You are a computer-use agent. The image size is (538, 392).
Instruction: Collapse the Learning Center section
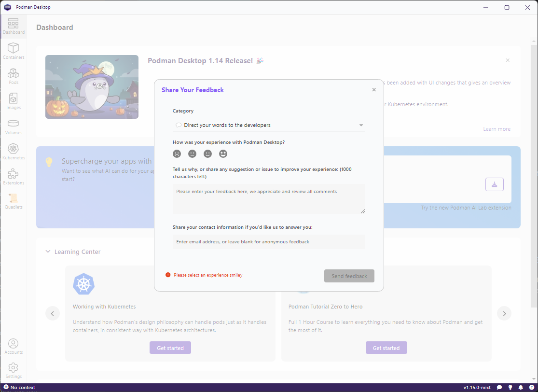(47, 251)
